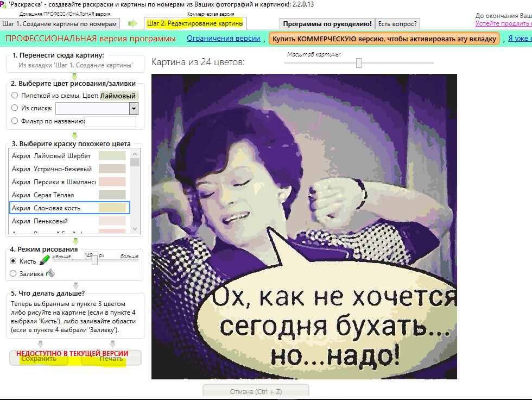Click the brush size value box '149'

coord(89,255)
